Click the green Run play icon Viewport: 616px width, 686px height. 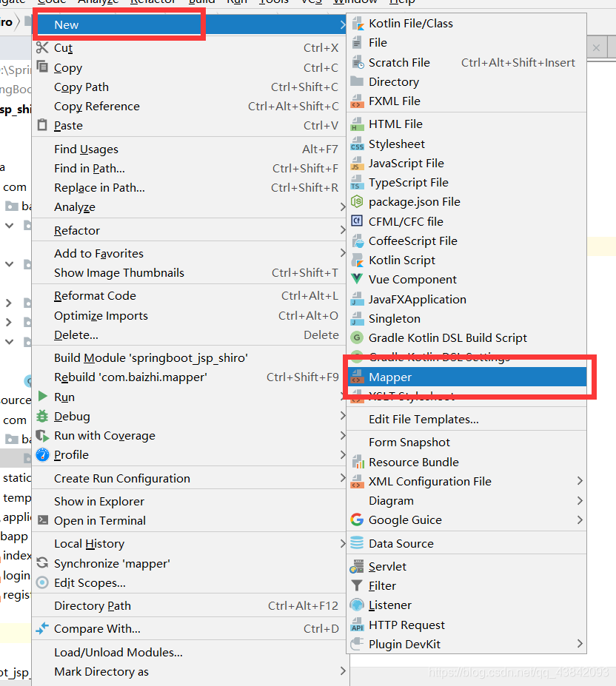click(x=42, y=397)
